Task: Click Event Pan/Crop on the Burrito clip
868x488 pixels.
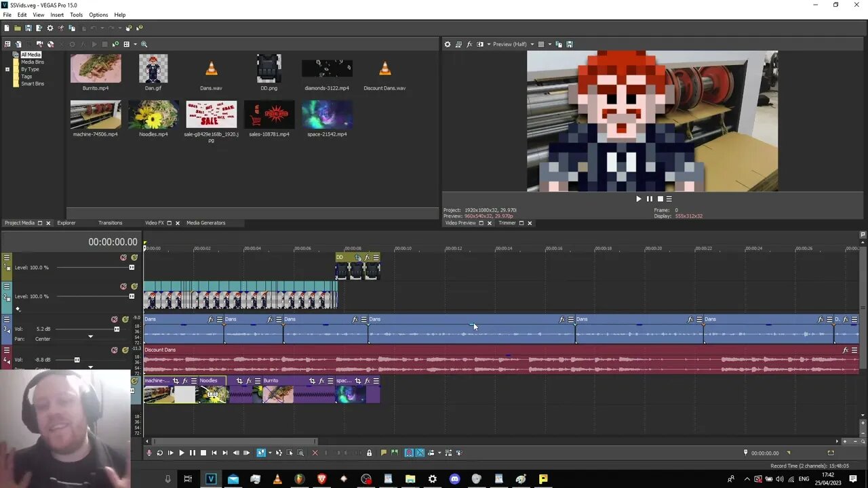Action: [x=312, y=381]
